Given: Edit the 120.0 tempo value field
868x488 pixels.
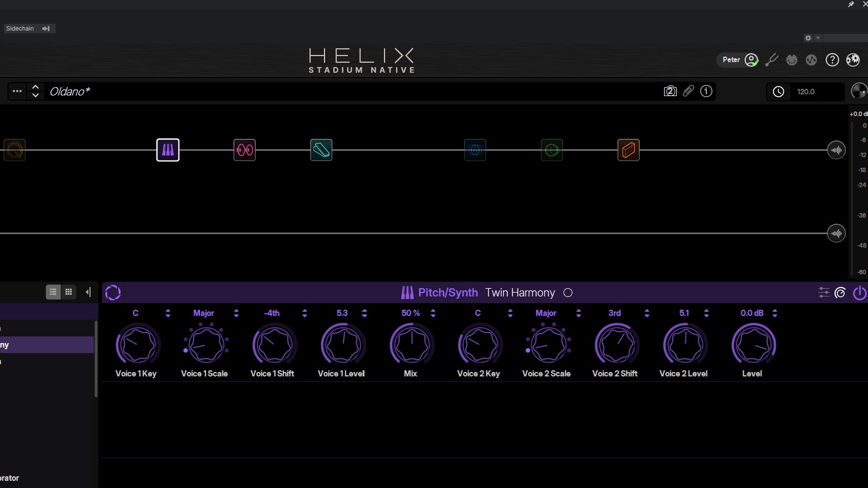Looking at the screenshot, I should [818, 92].
